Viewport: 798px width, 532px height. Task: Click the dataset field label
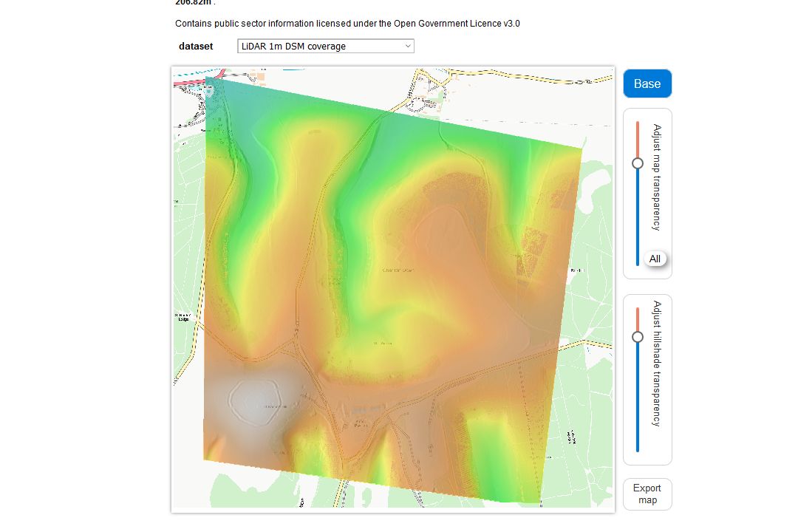coord(196,46)
